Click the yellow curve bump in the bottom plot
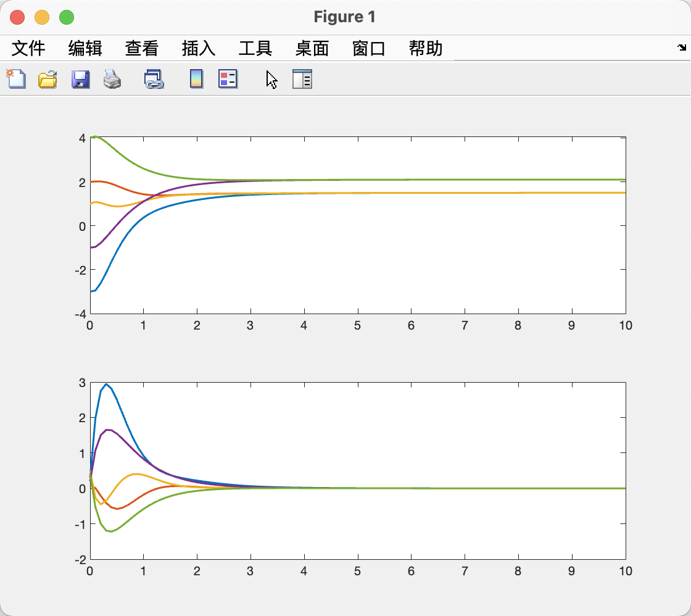 pos(136,474)
